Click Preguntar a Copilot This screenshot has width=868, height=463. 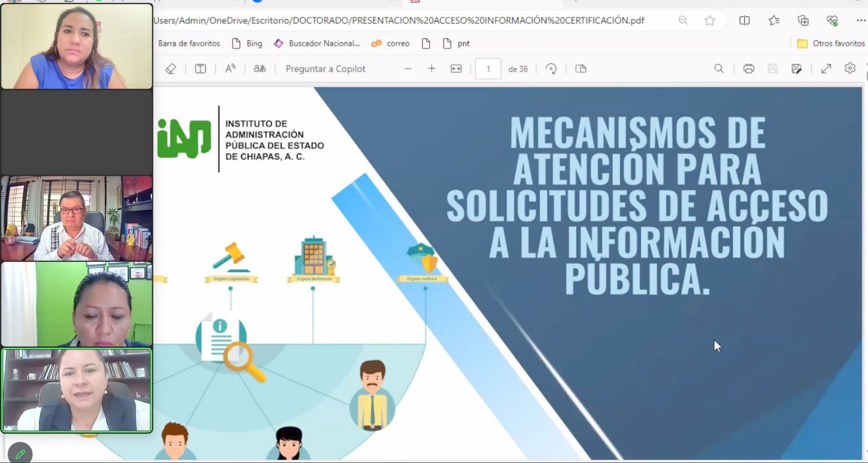[325, 69]
